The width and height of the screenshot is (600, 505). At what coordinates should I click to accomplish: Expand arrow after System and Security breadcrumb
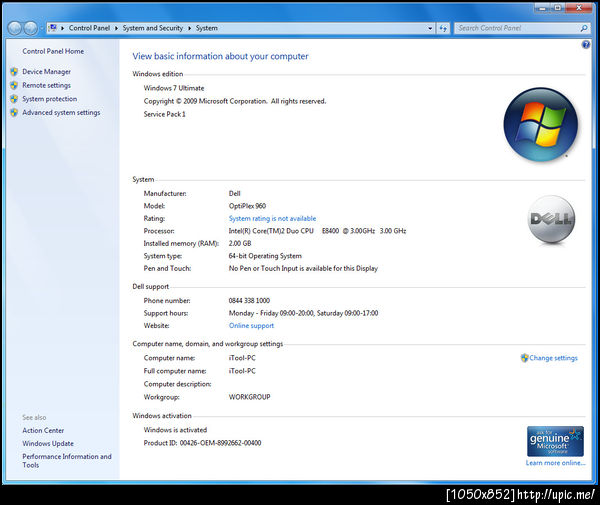[189, 28]
